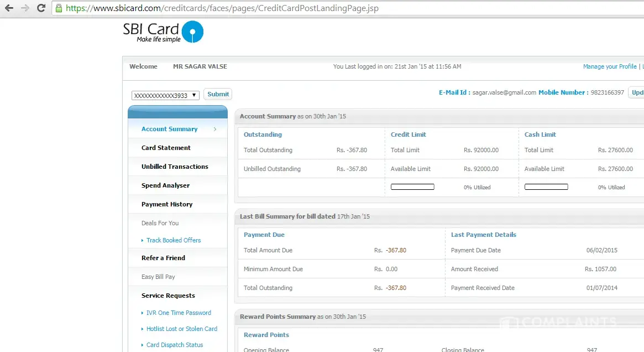Select Payment Received Date 01/07/2014
This screenshot has height=352, width=644.
point(601,288)
